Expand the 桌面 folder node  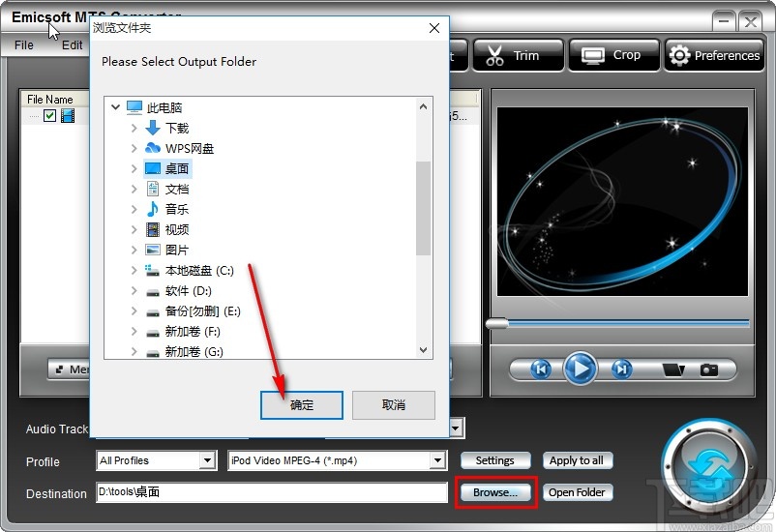click(x=134, y=168)
